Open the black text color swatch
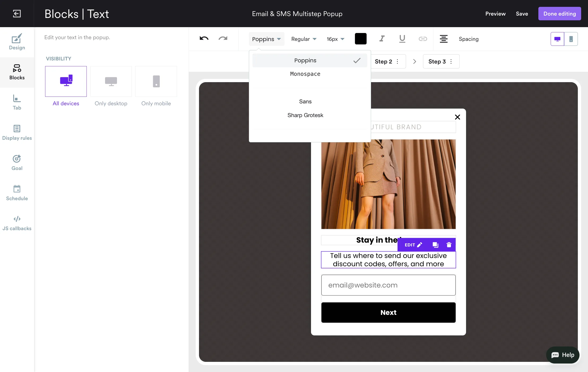The width and height of the screenshot is (588, 372). pyautogui.click(x=360, y=39)
